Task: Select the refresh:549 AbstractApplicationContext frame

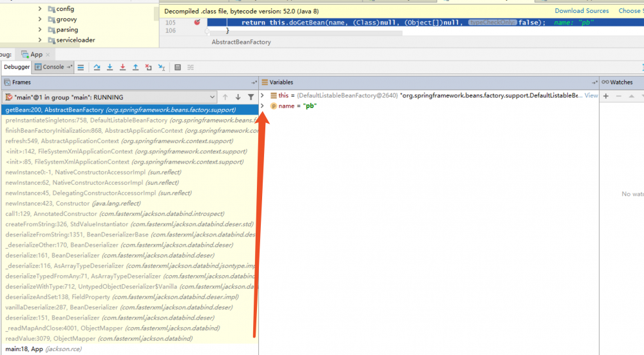Action: coord(130,141)
